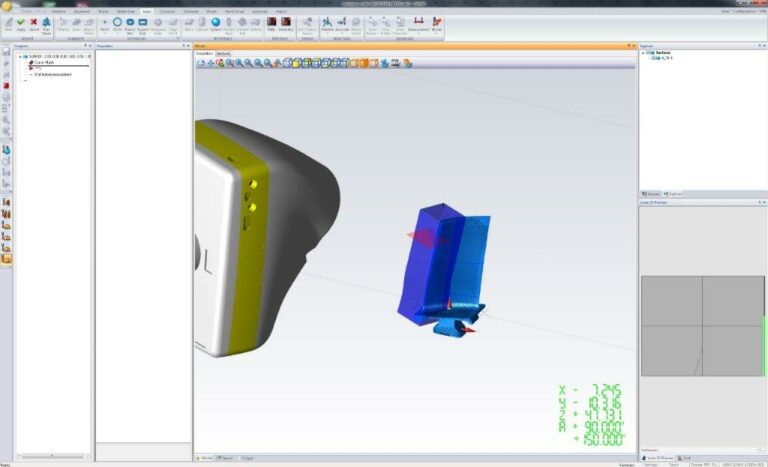Click the Laser 2D preview gray display
The image size is (768, 467).
point(702,326)
